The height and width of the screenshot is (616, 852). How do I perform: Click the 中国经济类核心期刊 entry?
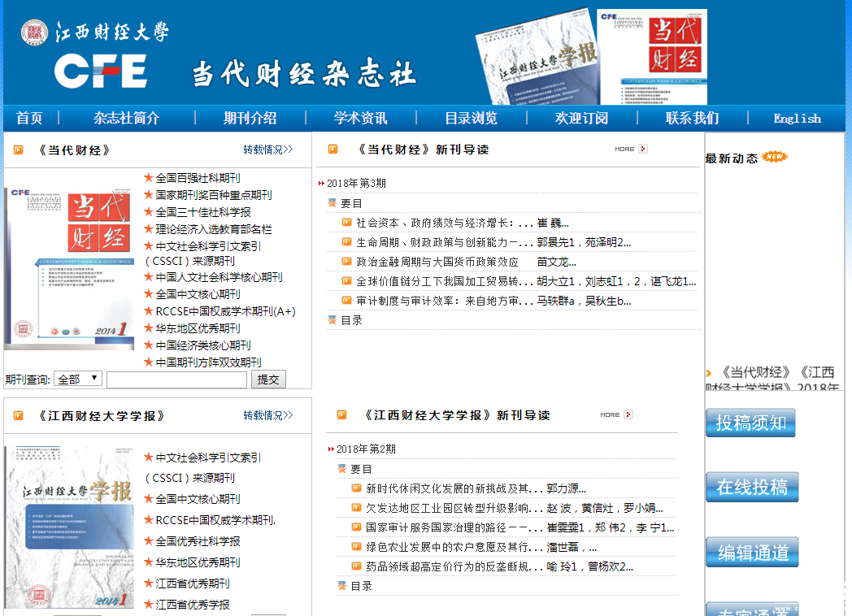[x=203, y=345]
